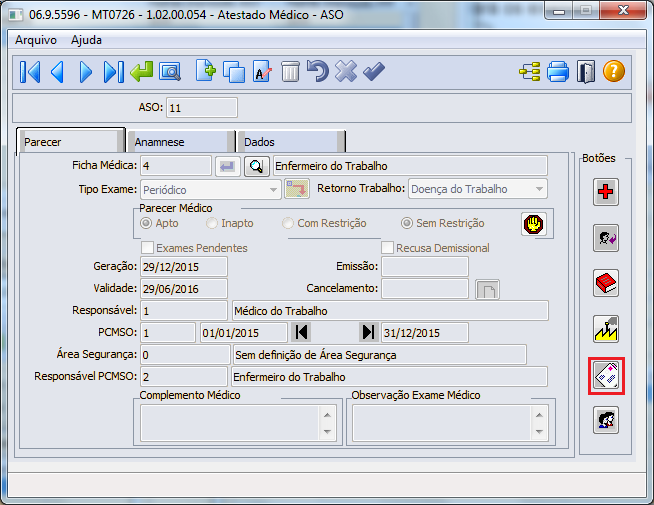The width and height of the screenshot is (654, 505).
Task: Click the Médico do Trabalho description field
Action: (x=390, y=311)
